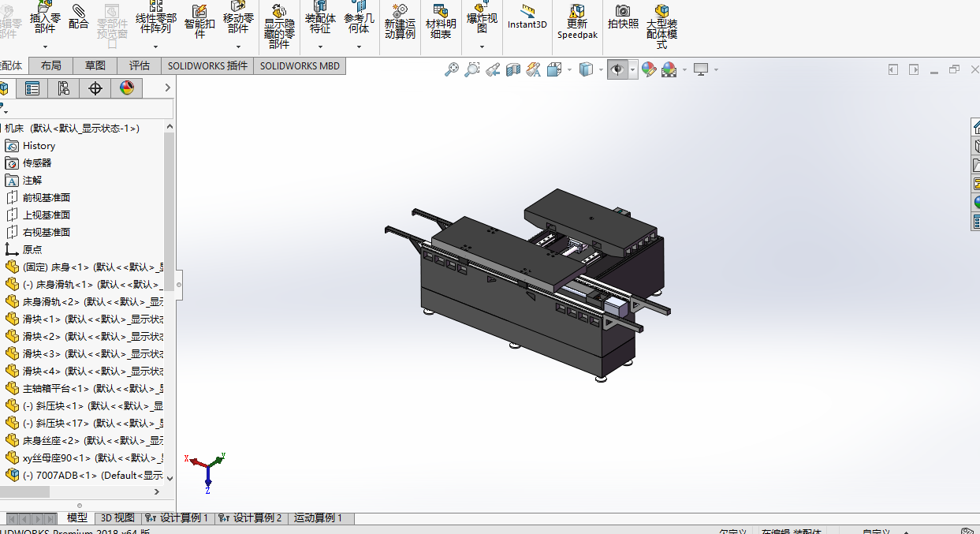
Task: Open the 装配体特征 (Assembly Features) tool
Action: coord(320,17)
